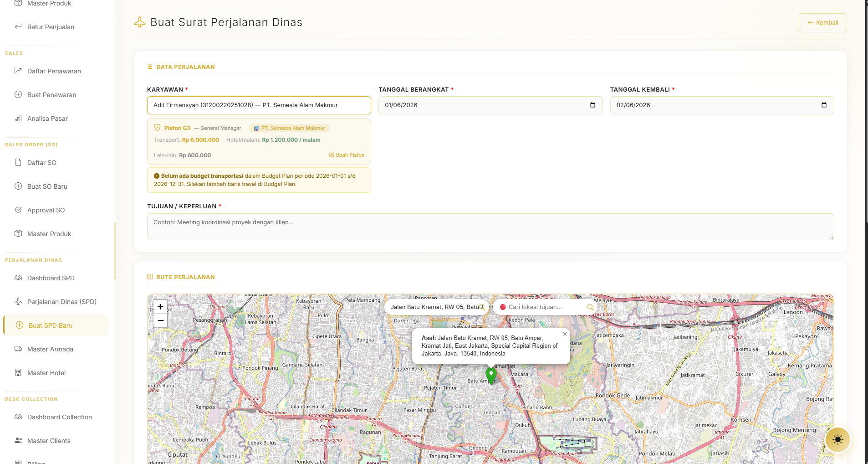
Task: Click the Dashboard SPD gauge icon
Action: point(18,278)
